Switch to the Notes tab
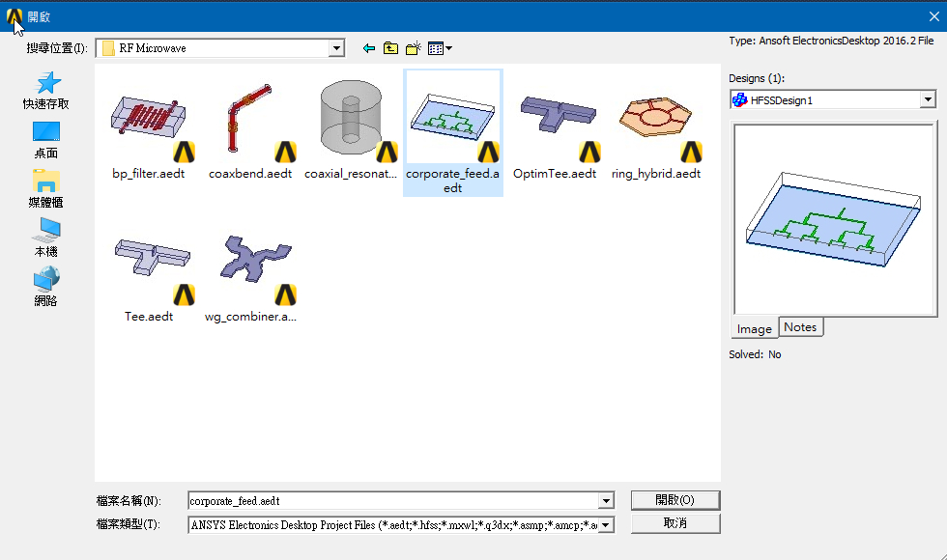This screenshot has width=947, height=560. pos(800,327)
